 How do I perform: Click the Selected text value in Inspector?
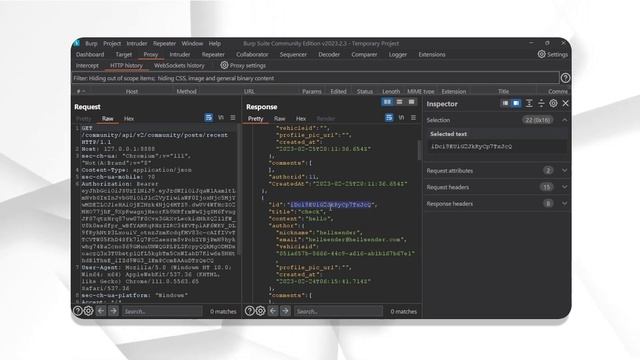point(471,146)
